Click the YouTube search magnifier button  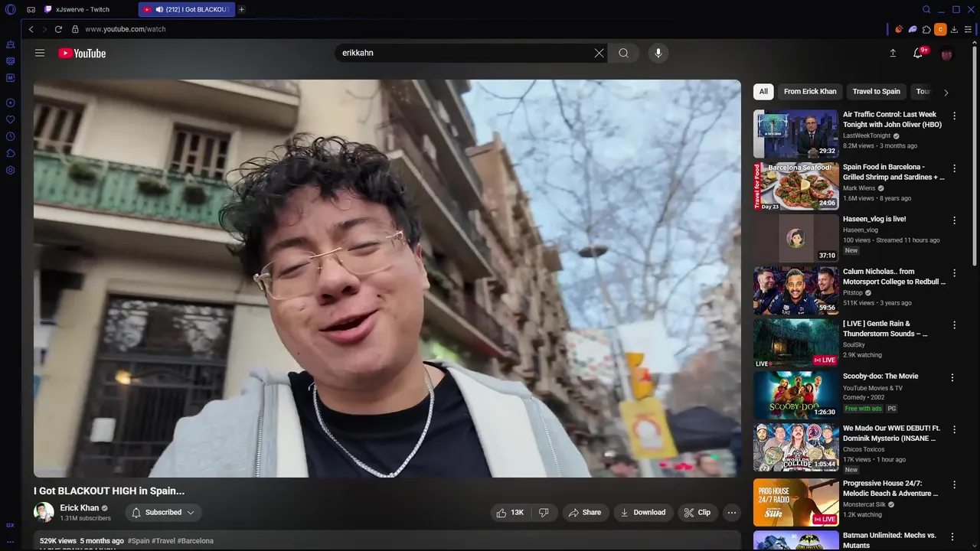623,53
